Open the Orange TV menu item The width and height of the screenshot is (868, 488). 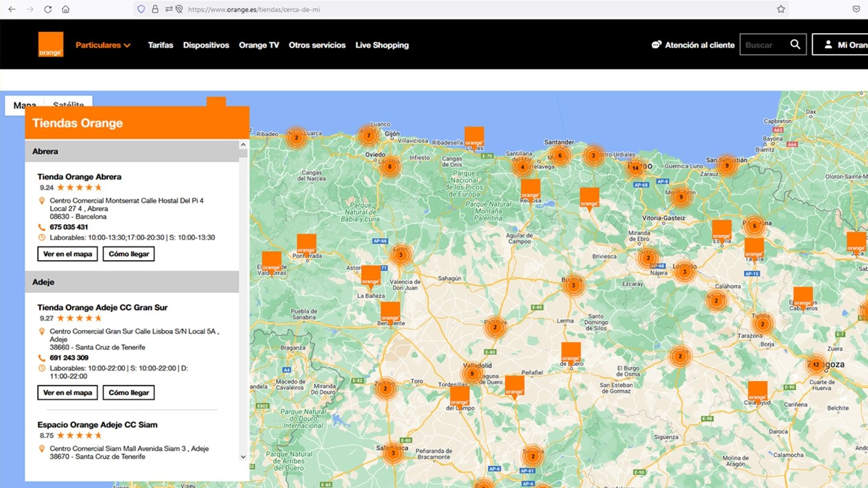point(259,45)
